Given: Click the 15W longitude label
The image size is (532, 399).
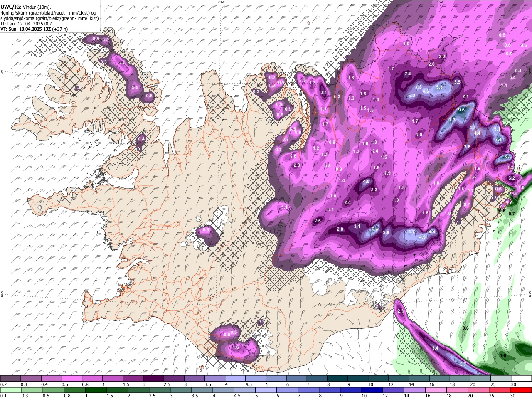Looking at the screenshot, I should click(x=440, y=2).
